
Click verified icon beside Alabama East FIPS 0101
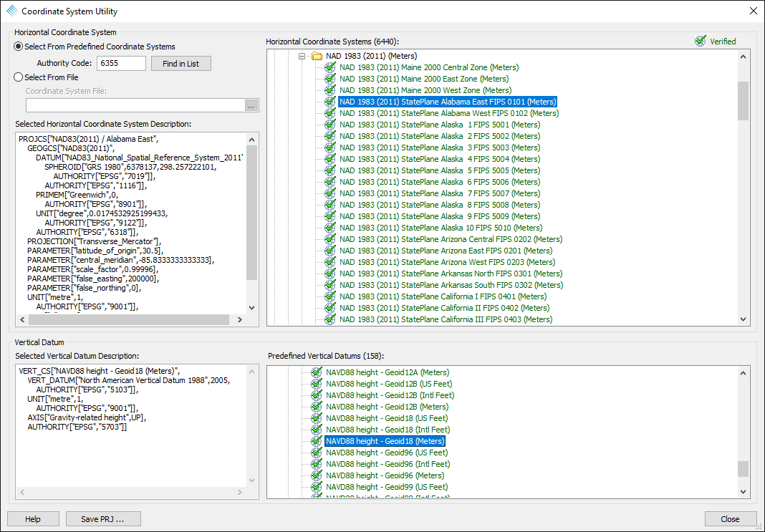(330, 102)
